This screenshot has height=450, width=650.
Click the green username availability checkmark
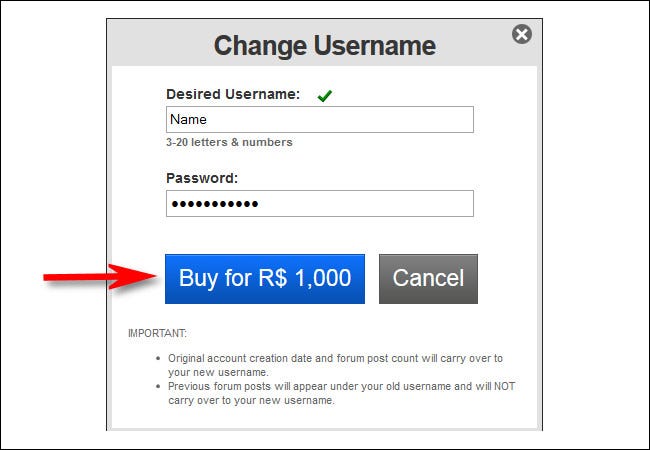point(324,96)
